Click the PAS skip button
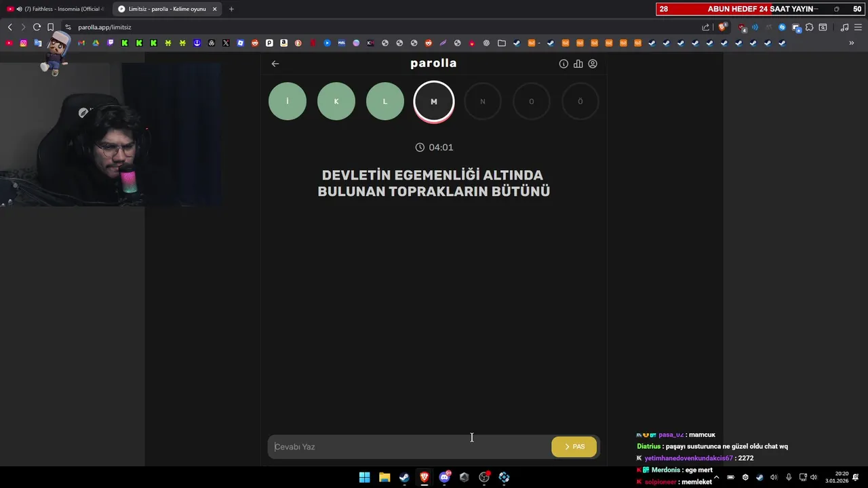The image size is (868, 488). tap(574, 447)
